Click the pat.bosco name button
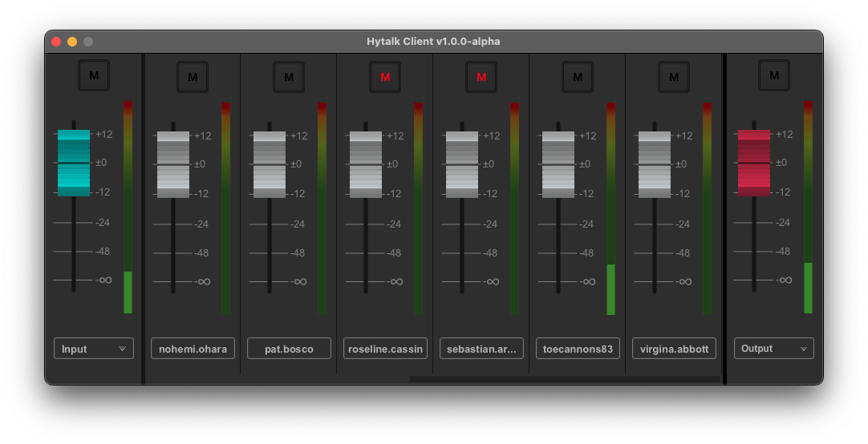This screenshot has height=444, width=868. [289, 349]
